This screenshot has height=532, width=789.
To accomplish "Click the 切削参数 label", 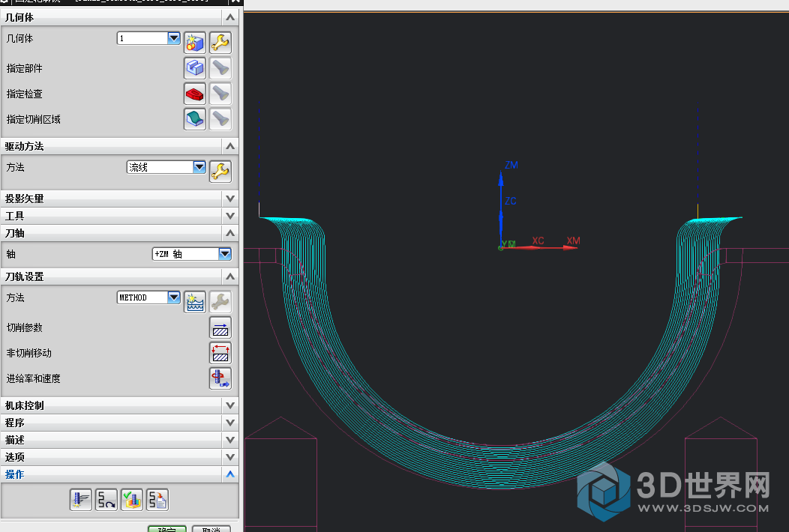I will [24, 328].
